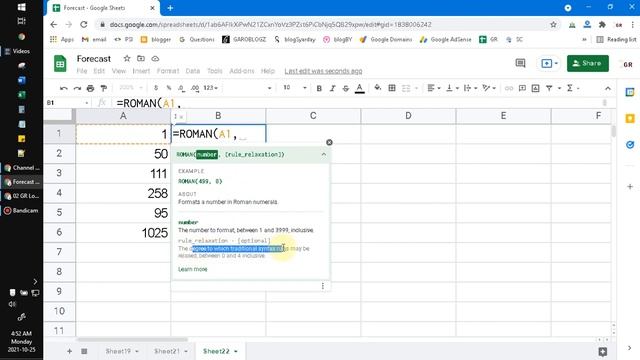
Task: Click the Redo toolbar icon
Action: pos(77,88)
